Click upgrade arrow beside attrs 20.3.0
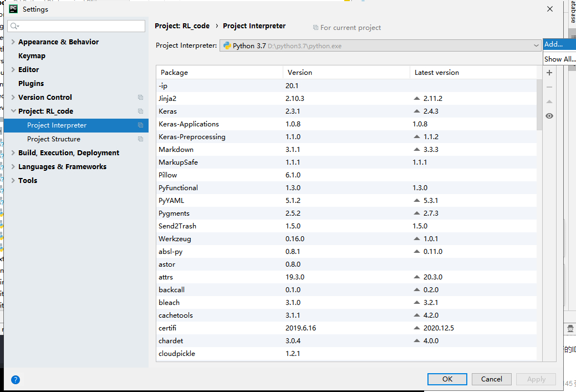 pyautogui.click(x=416, y=277)
